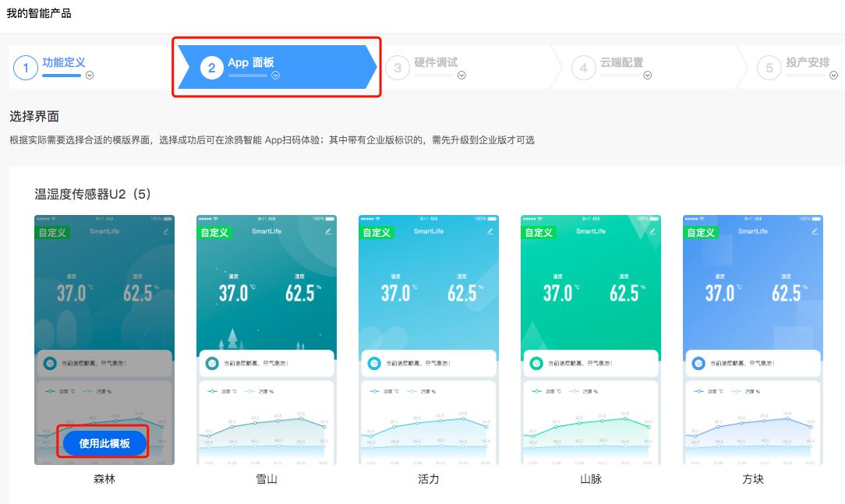Expand the 云端配置 step dropdown arrow

click(x=647, y=75)
